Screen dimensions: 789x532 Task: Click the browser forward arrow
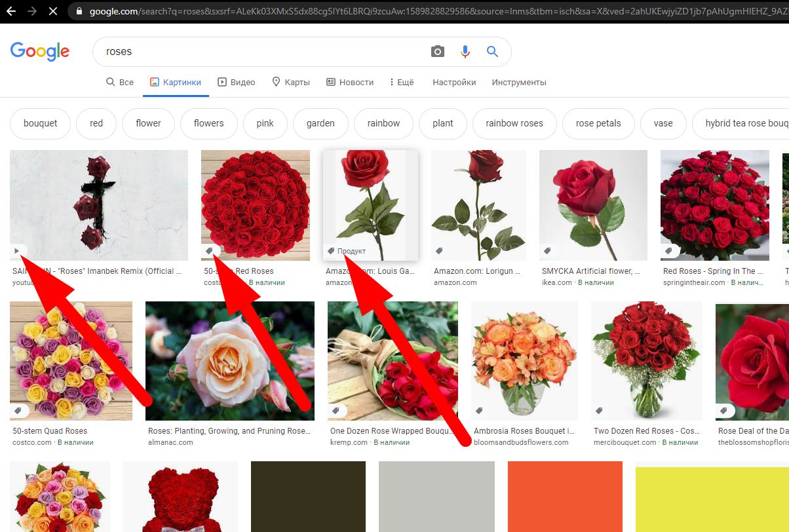point(32,11)
